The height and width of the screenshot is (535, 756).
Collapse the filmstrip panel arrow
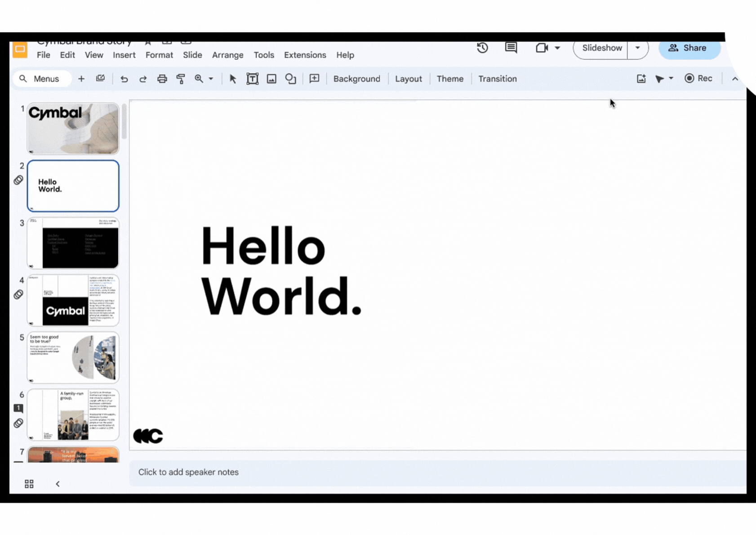pyautogui.click(x=58, y=484)
